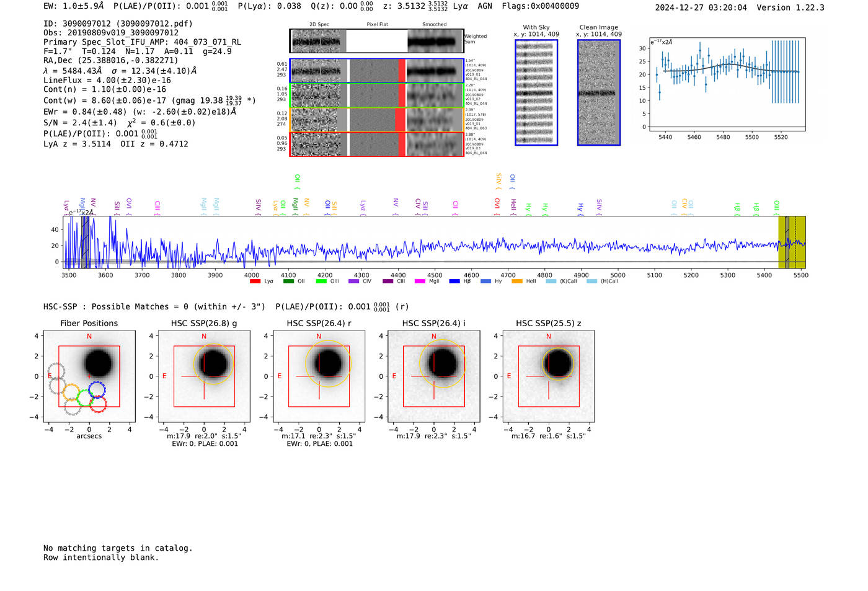The width and height of the screenshot is (868, 591).
Task: Click the blue dashed fiber circle
Action: pyautogui.click(x=97, y=389)
